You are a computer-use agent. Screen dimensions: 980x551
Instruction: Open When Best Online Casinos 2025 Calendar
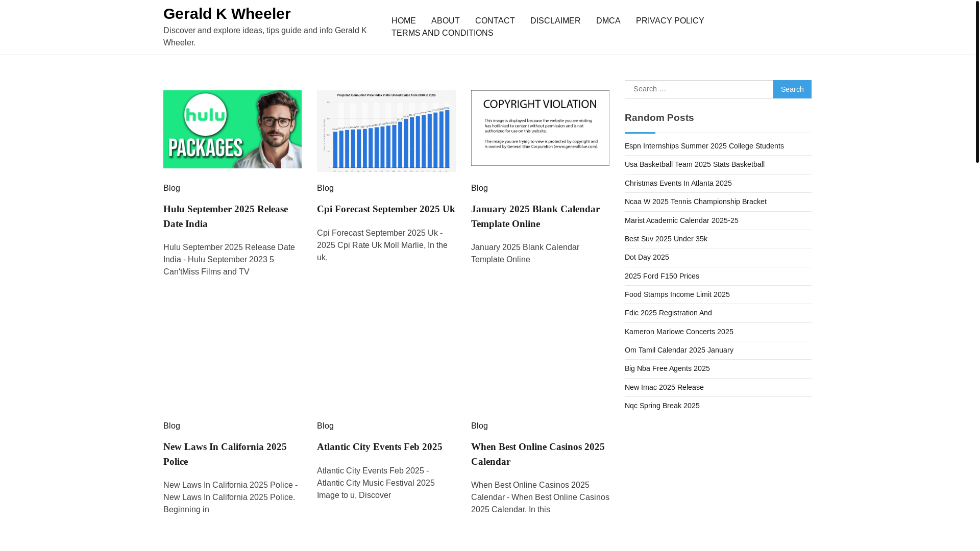point(537,454)
